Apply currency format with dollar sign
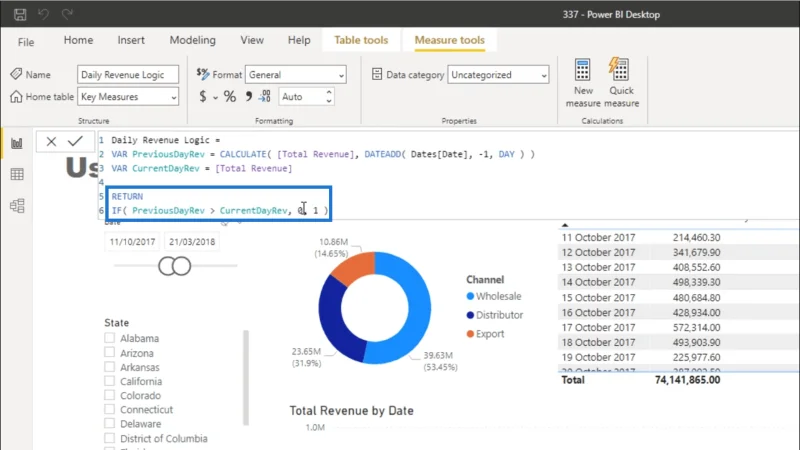Screen dimensions: 800x450 click(x=203, y=96)
